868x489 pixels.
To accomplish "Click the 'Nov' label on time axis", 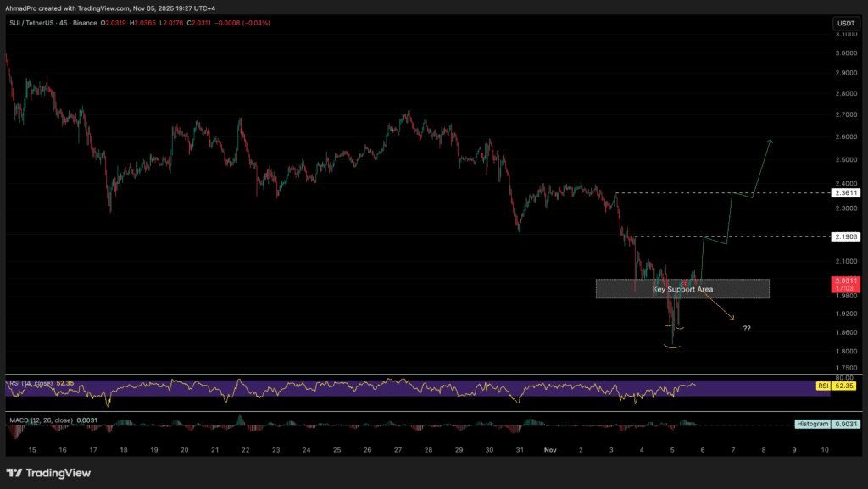I will click(x=550, y=451).
